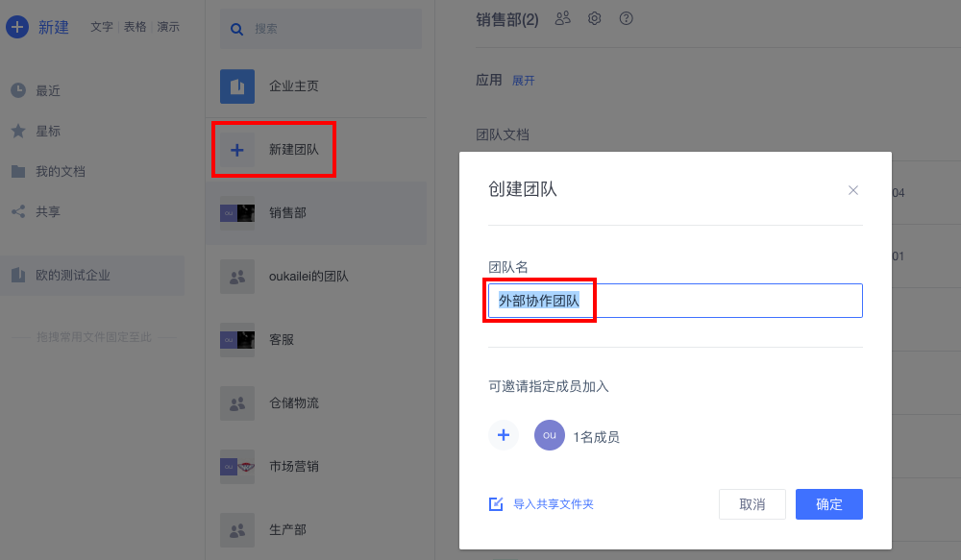Open the 星标 starred section
Screen dimensions: 961x560
(x=48, y=132)
